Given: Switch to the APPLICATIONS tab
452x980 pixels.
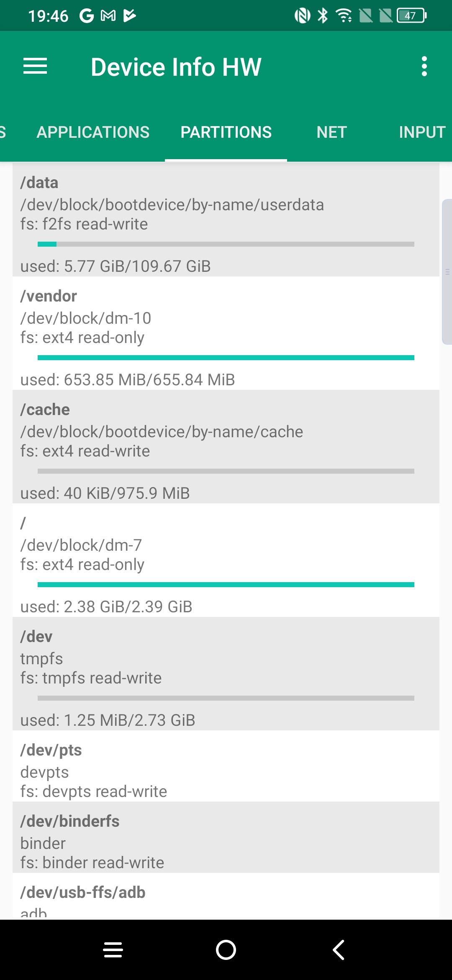Looking at the screenshot, I should tap(93, 132).
